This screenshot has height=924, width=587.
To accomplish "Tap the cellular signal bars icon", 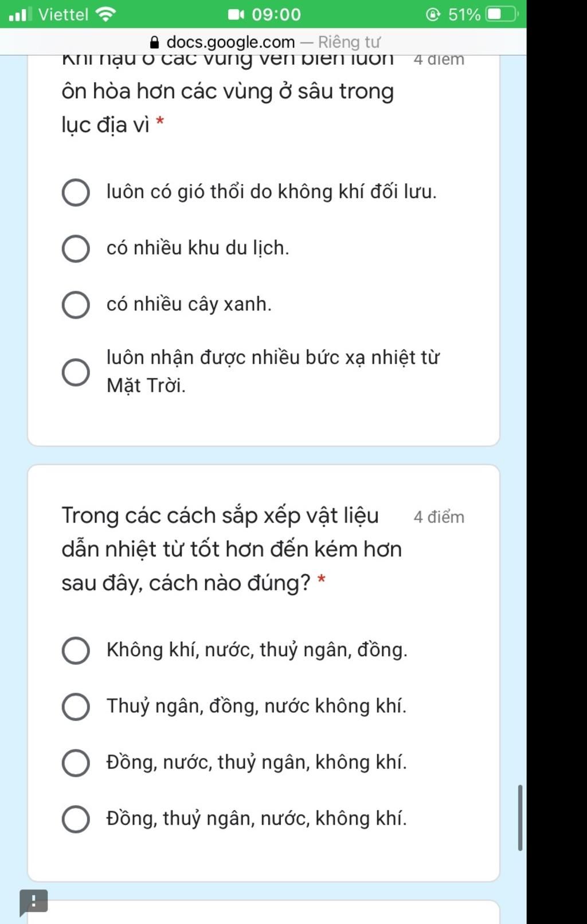I will (21, 14).
